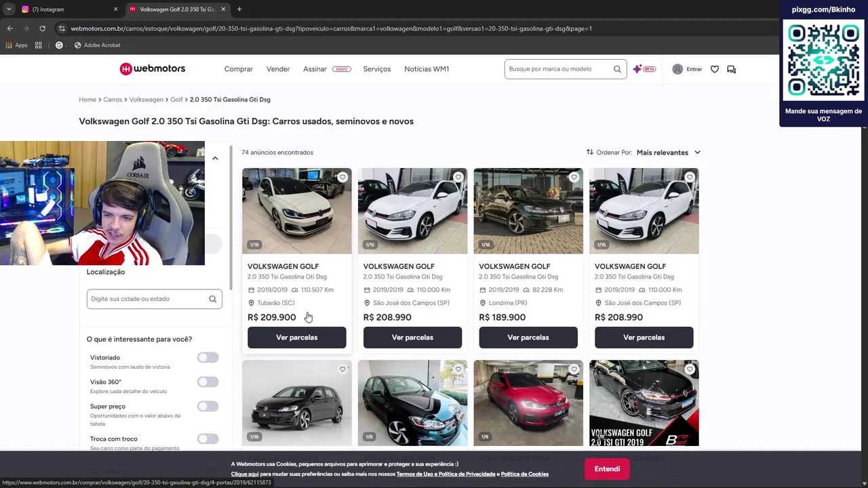
Task: Click Ver parcelas for R$ 189.900 Golf
Action: click(528, 338)
